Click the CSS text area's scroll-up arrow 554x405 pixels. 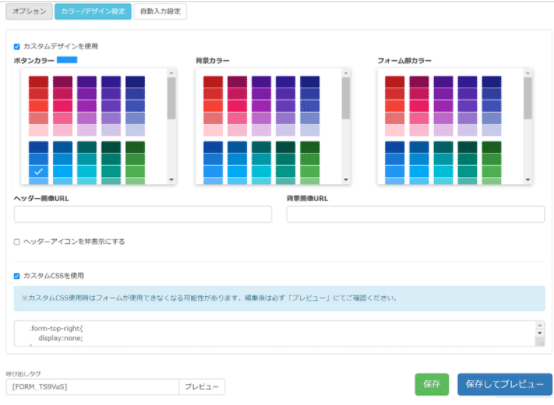[x=540, y=325]
